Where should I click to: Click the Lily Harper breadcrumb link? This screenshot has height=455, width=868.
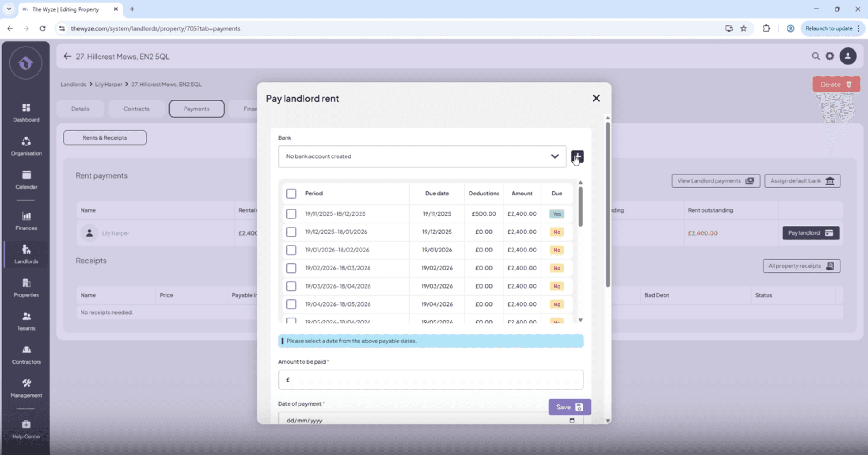point(109,85)
